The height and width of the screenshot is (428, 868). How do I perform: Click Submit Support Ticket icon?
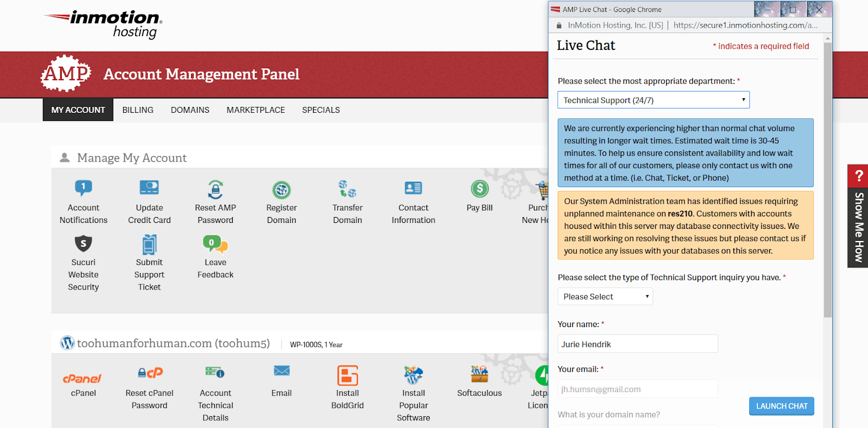[149, 245]
